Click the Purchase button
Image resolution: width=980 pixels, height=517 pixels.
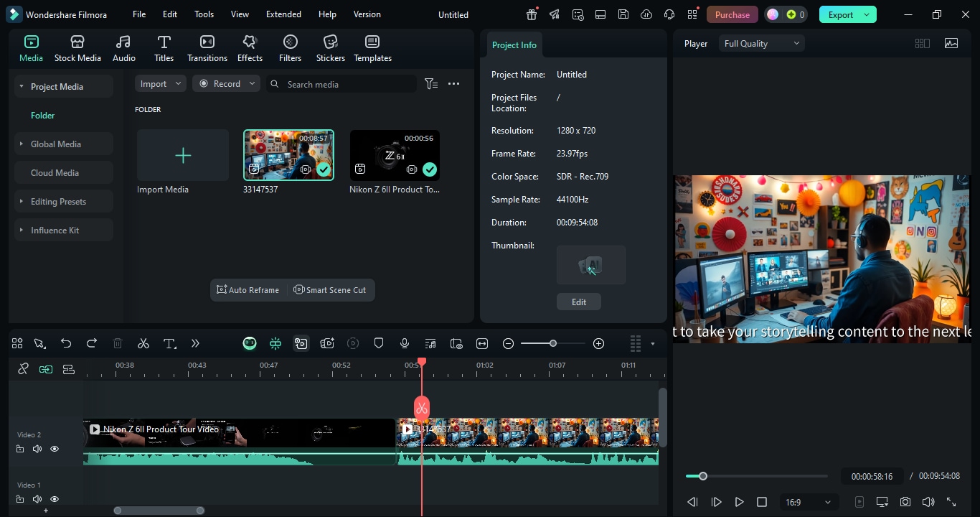coord(732,14)
